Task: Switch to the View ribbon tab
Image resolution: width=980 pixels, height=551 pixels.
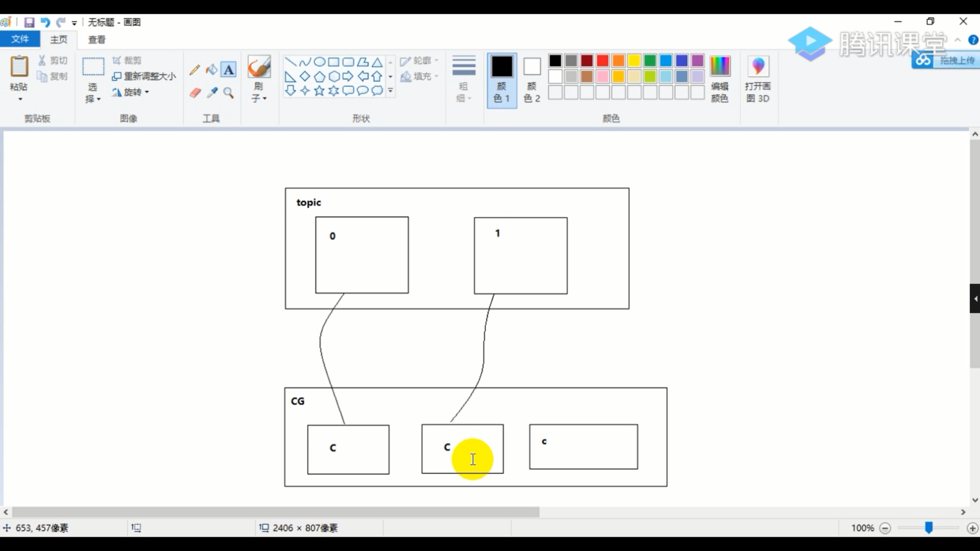Action: pos(96,39)
